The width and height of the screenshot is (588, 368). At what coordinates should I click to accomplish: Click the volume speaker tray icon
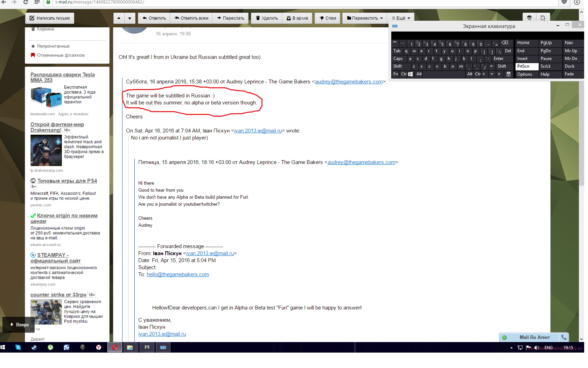point(537,348)
